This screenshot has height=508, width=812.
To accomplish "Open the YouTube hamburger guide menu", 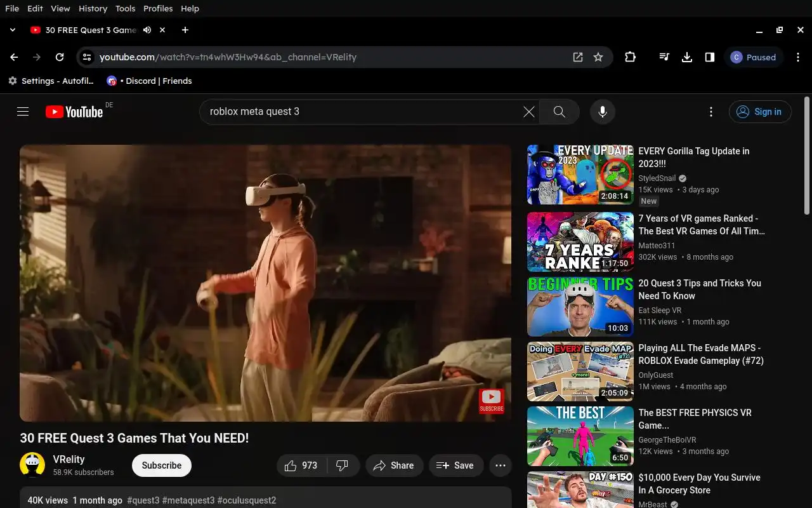I will tap(23, 112).
